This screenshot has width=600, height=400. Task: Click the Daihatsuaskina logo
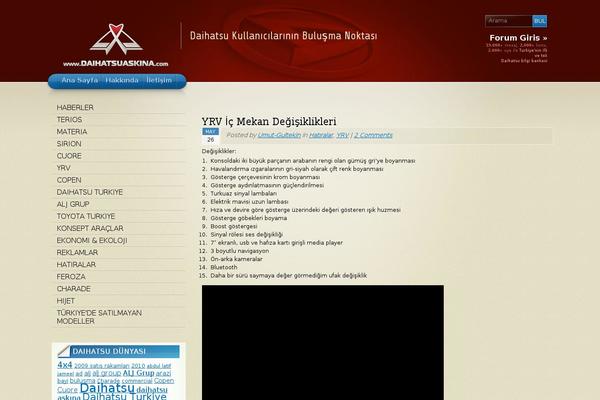point(116,45)
